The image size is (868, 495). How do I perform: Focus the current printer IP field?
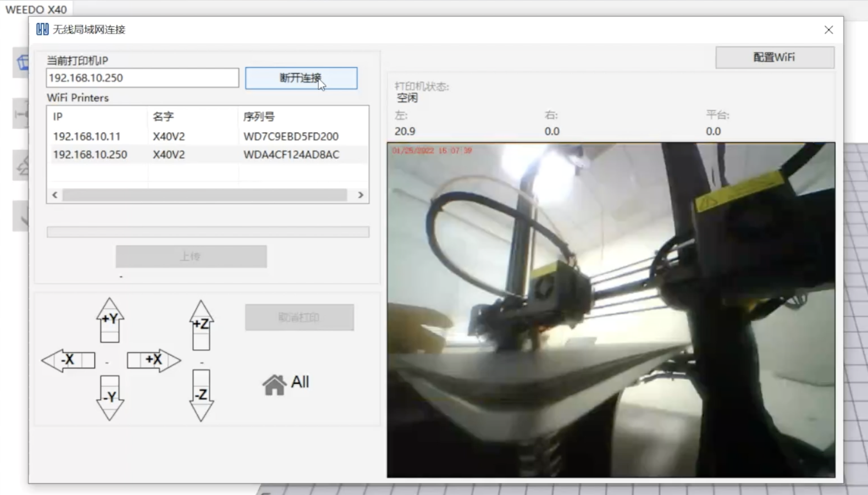(x=142, y=78)
